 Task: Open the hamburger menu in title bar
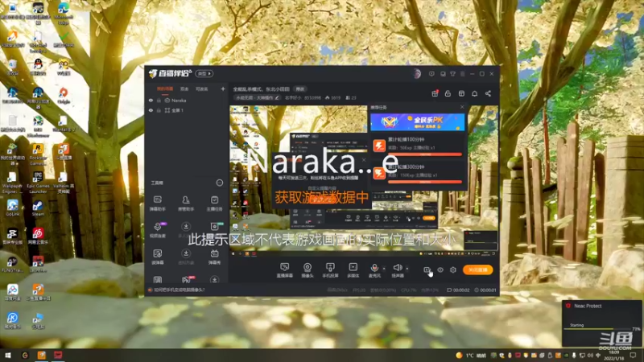click(462, 74)
